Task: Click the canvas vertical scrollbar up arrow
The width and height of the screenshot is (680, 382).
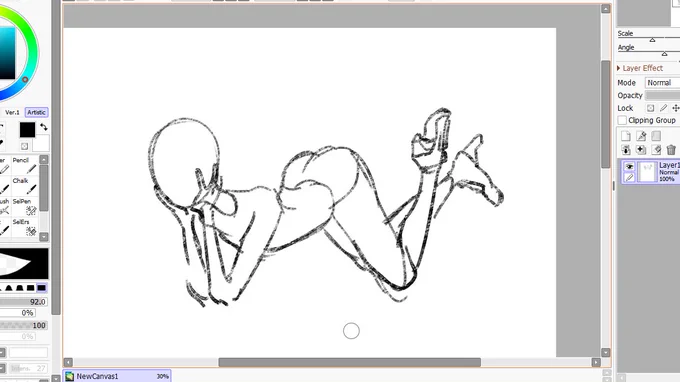Action: pos(605,9)
